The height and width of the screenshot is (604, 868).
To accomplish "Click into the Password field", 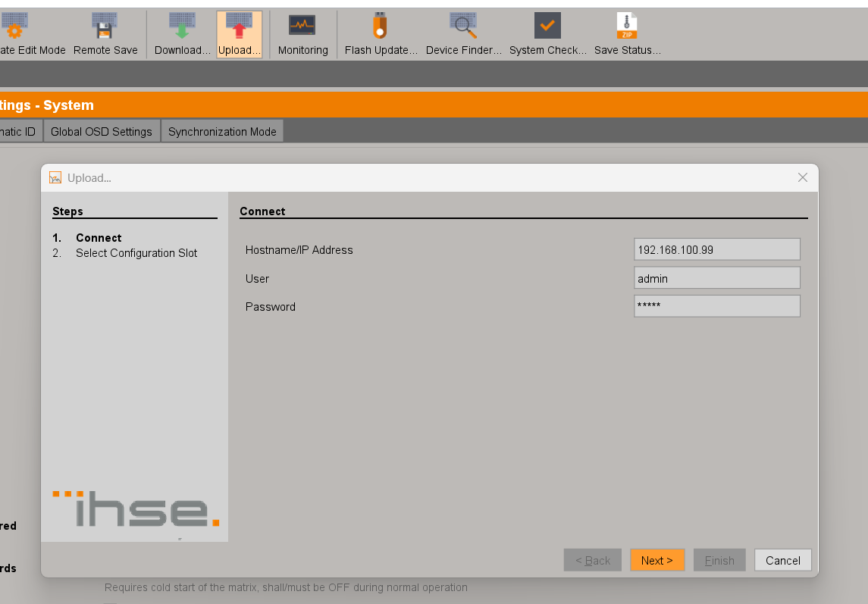I will tap(716, 306).
